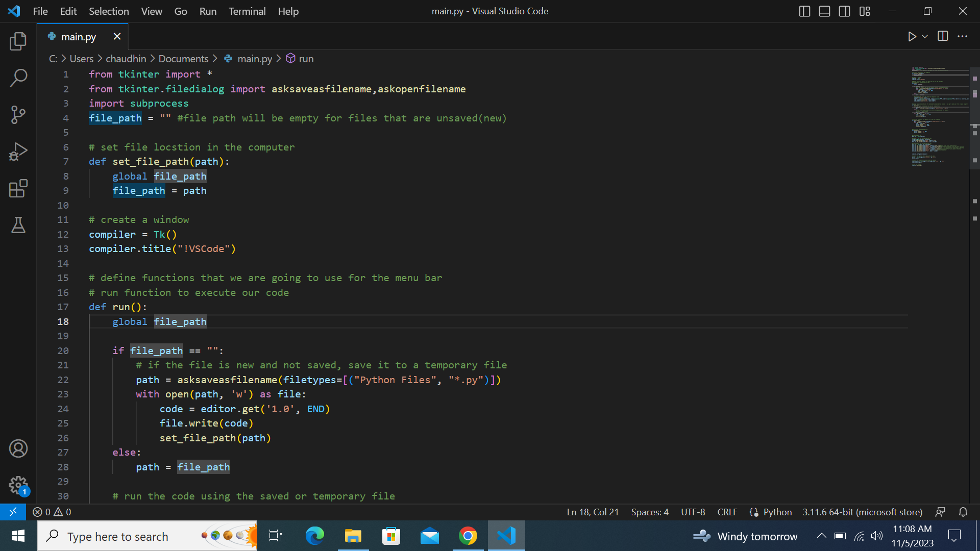Open the Search view in the activity bar
This screenshot has height=551, width=980.
(18, 78)
